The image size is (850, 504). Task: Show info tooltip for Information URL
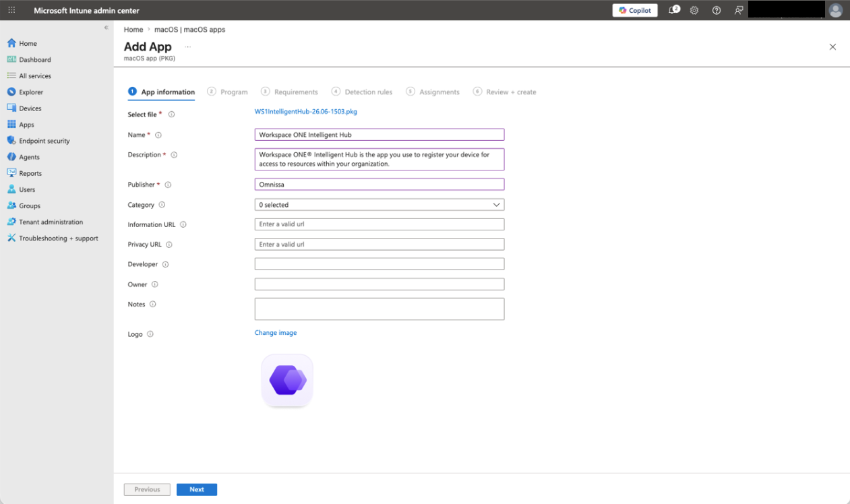(x=183, y=225)
